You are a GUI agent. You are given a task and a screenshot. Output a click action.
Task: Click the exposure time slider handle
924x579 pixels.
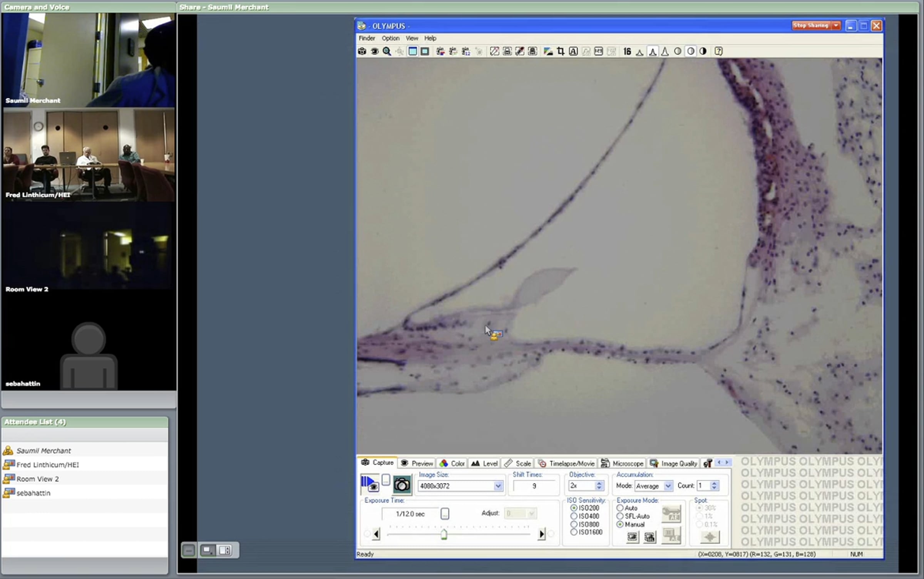click(x=444, y=534)
